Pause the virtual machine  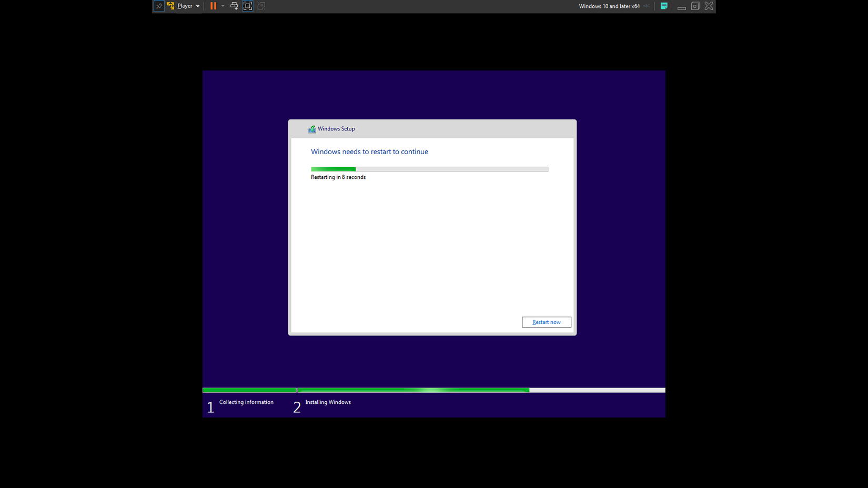click(x=213, y=6)
